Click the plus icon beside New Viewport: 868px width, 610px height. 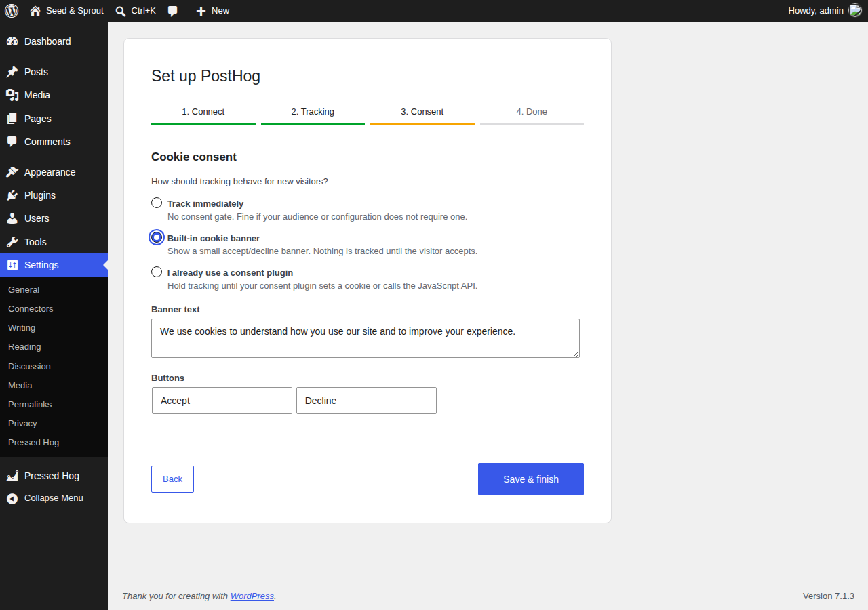[x=201, y=11]
